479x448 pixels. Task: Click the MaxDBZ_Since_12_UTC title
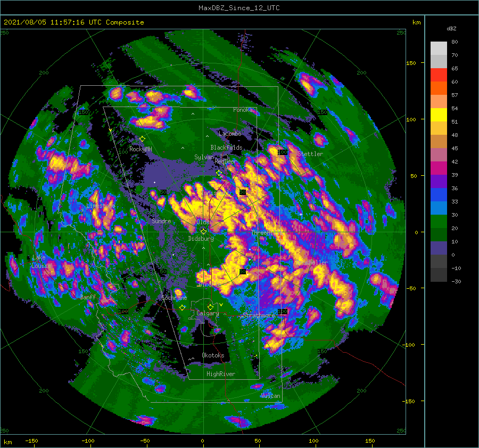pyautogui.click(x=239, y=8)
